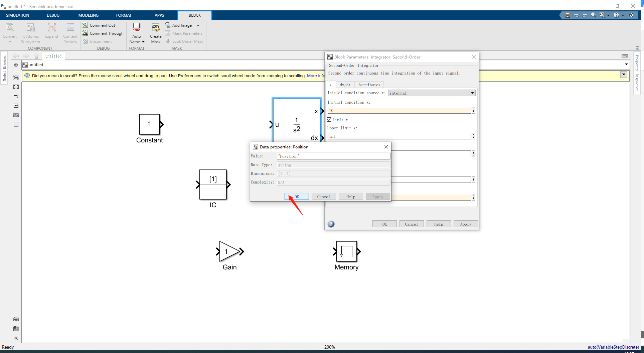Select the Image tool in the palette

click(x=16, y=115)
